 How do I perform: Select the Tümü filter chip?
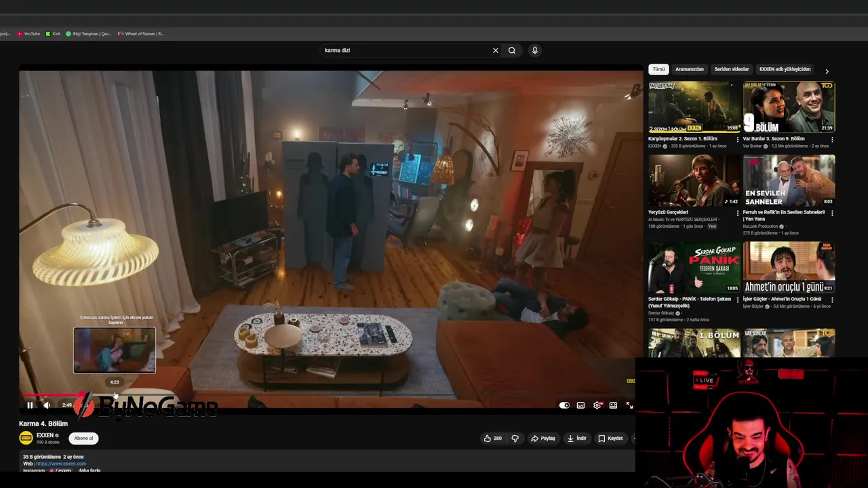[x=658, y=69]
